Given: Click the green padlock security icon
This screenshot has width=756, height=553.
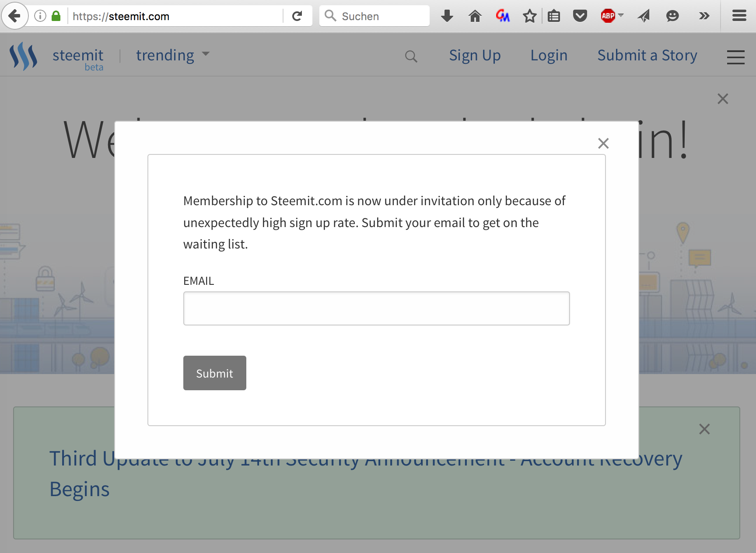Looking at the screenshot, I should pos(56,16).
